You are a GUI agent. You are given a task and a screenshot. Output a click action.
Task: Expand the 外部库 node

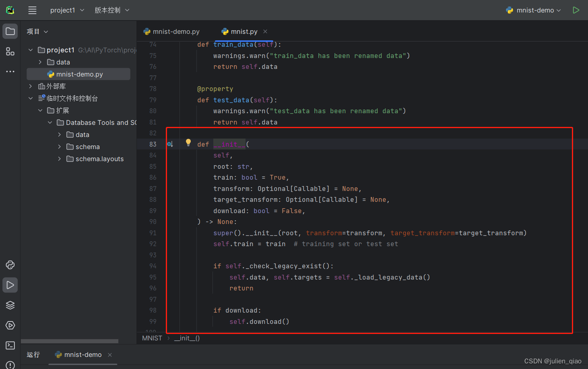pos(31,86)
